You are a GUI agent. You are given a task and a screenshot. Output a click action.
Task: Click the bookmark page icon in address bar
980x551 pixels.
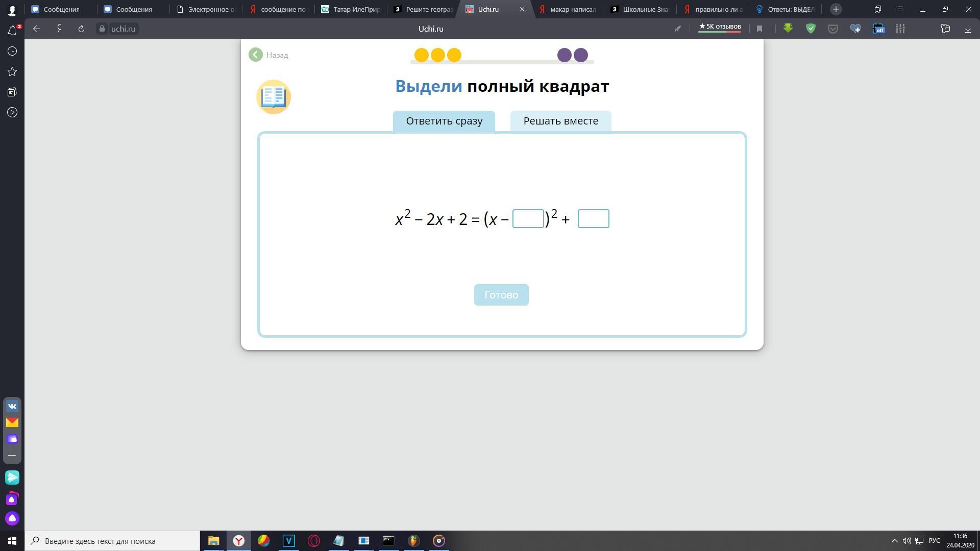coord(759,29)
